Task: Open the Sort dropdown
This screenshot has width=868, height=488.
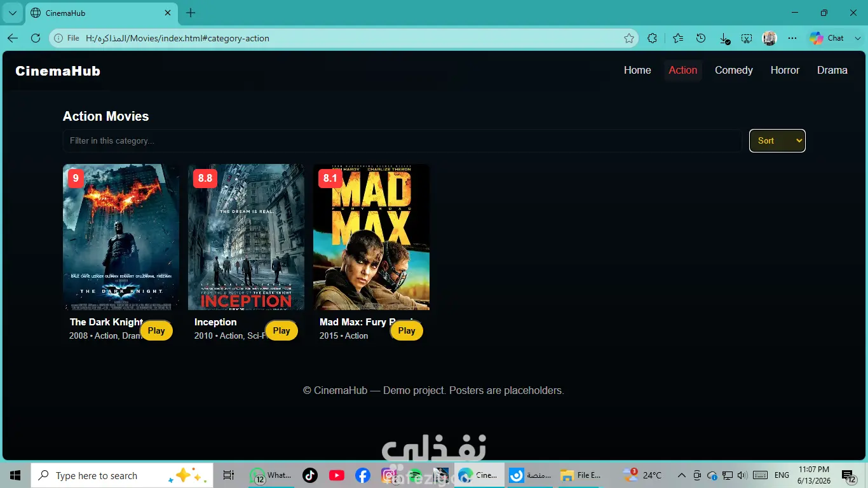Action: point(777,141)
